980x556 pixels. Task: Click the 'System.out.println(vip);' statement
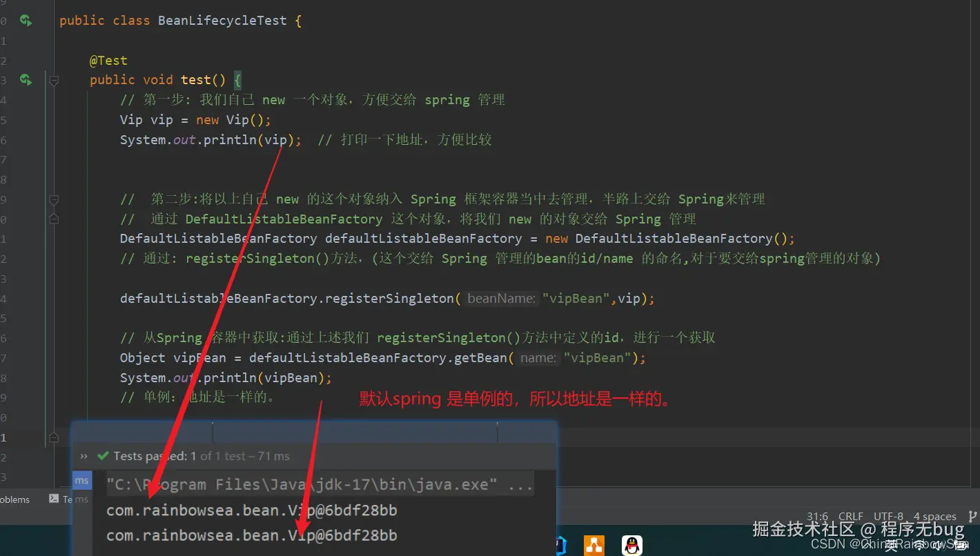click(210, 139)
